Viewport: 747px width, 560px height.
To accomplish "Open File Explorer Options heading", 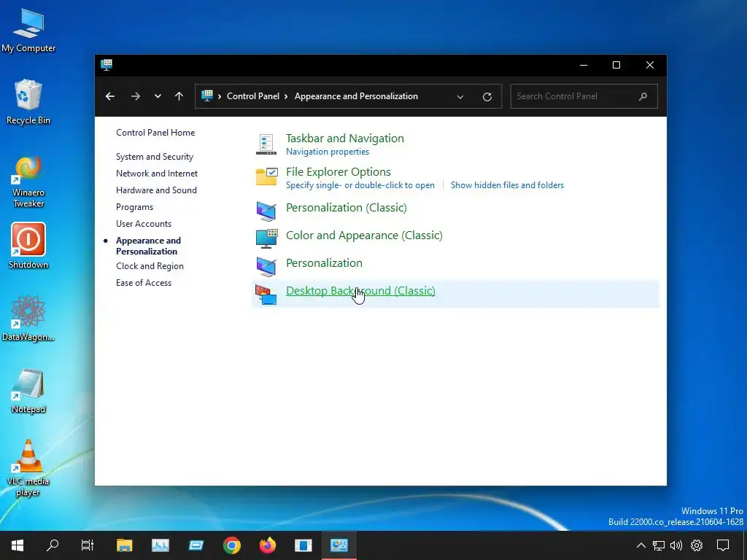I will tap(338, 172).
